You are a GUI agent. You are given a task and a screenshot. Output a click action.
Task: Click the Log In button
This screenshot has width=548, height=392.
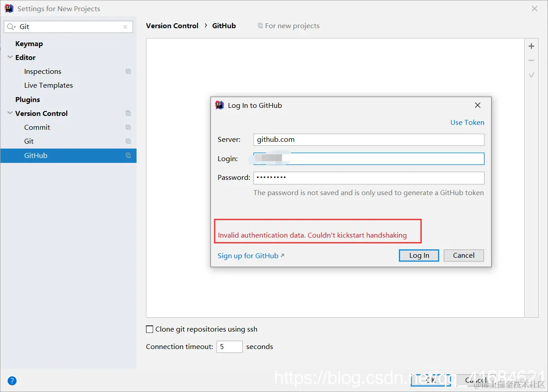(419, 256)
